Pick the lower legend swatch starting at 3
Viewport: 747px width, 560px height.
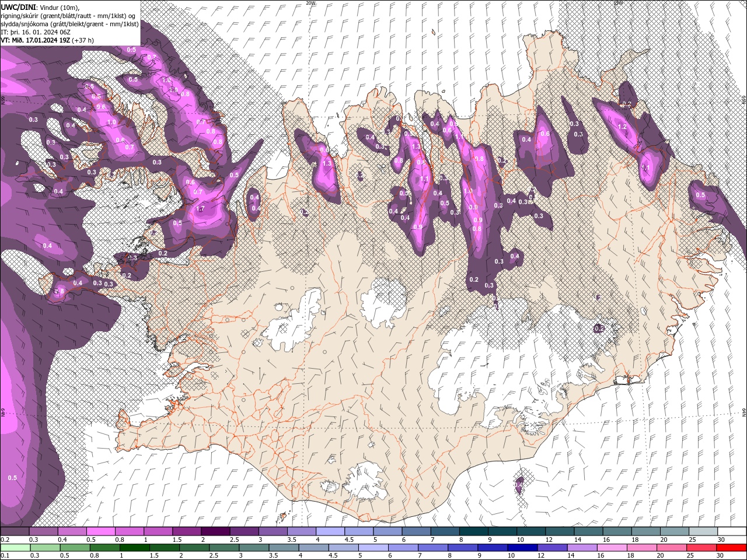(253, 547)
